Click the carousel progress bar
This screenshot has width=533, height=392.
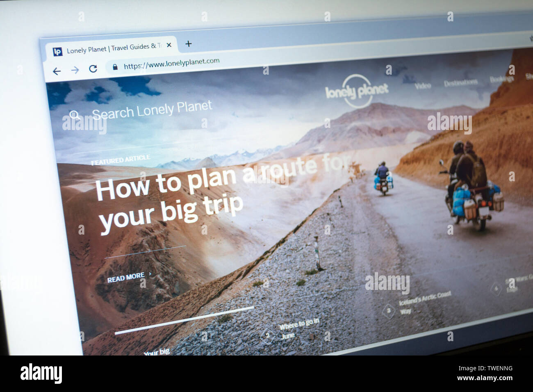click(184, 320)
